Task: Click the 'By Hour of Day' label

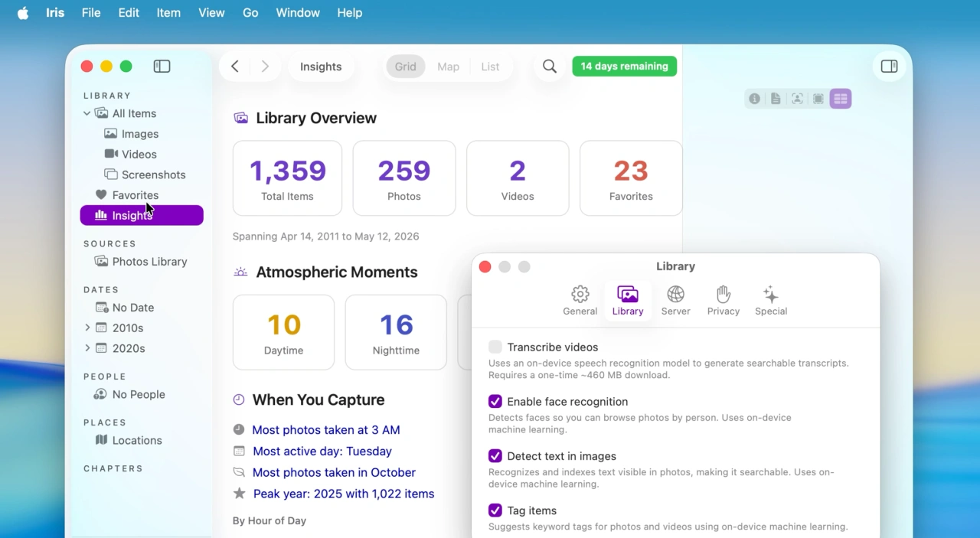Action: (x=269, y=520)
